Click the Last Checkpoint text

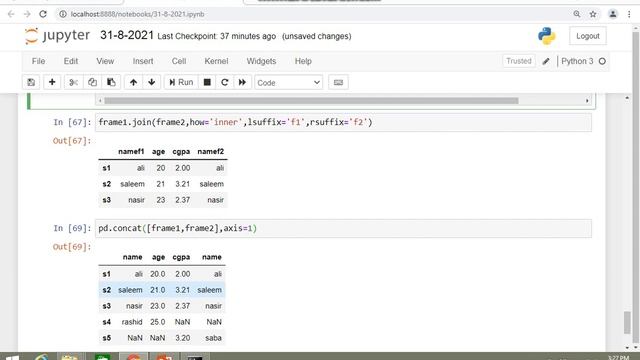tap(216, 36)
